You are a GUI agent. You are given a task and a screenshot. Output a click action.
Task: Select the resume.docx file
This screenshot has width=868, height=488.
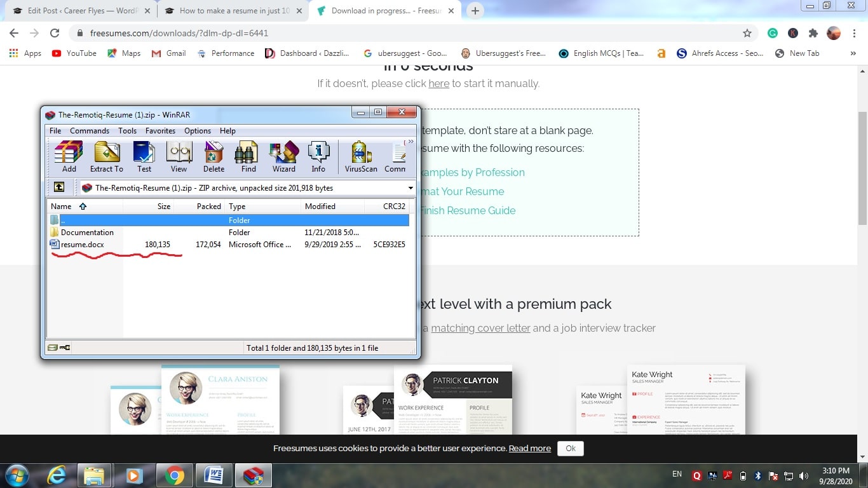[x=82, y=245]
